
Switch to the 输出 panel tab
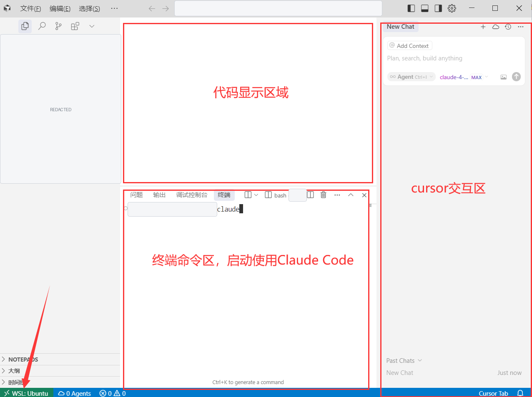point(159,195)
